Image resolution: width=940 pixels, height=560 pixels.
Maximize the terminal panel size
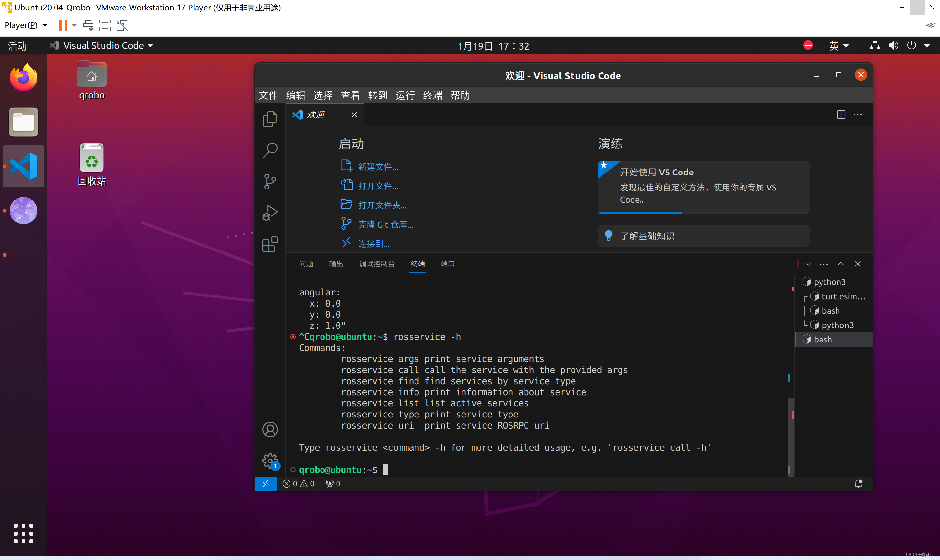click(841, 264)
